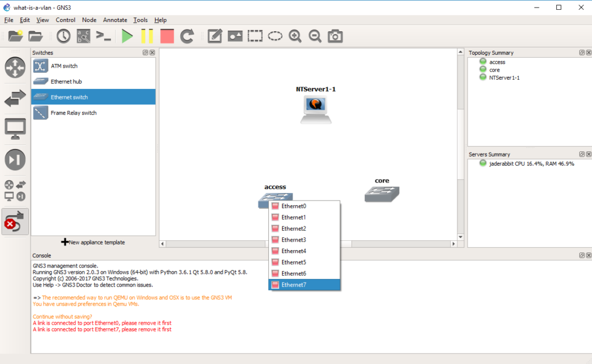Zoom in on the topology
The image size is (592, 364).
[295, 36]
